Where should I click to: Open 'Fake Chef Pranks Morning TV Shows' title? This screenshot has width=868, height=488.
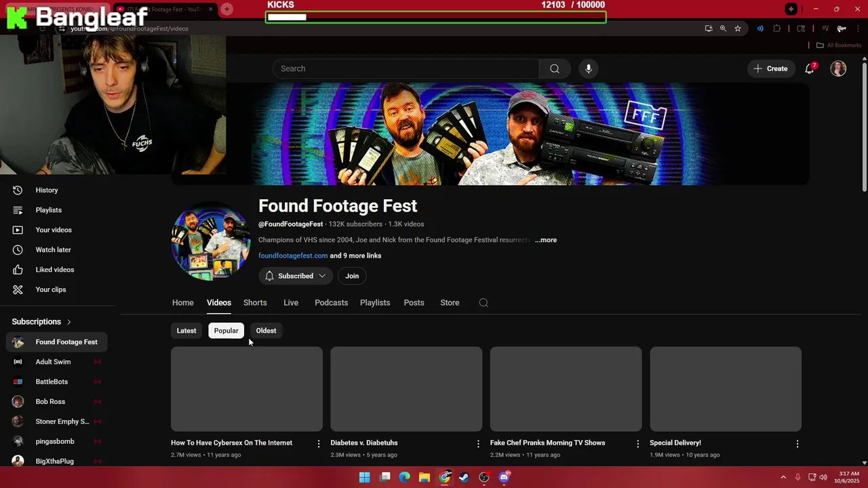coord(547,443)
